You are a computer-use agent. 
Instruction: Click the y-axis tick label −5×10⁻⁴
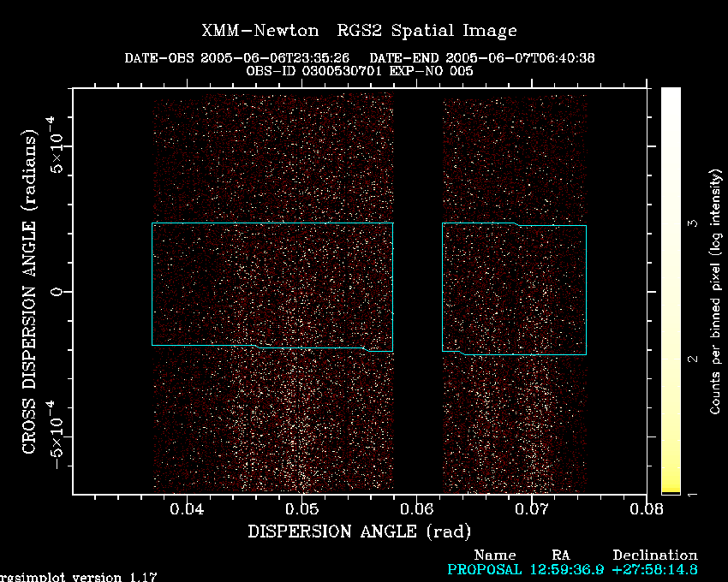pyautogui.click(x=56, y=436)
